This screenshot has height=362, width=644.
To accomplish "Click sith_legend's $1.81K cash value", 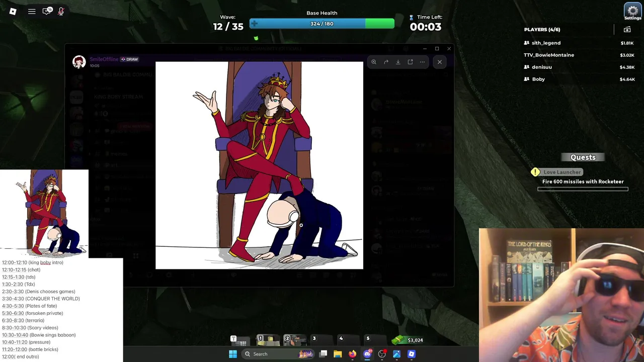I will (627, 43).
